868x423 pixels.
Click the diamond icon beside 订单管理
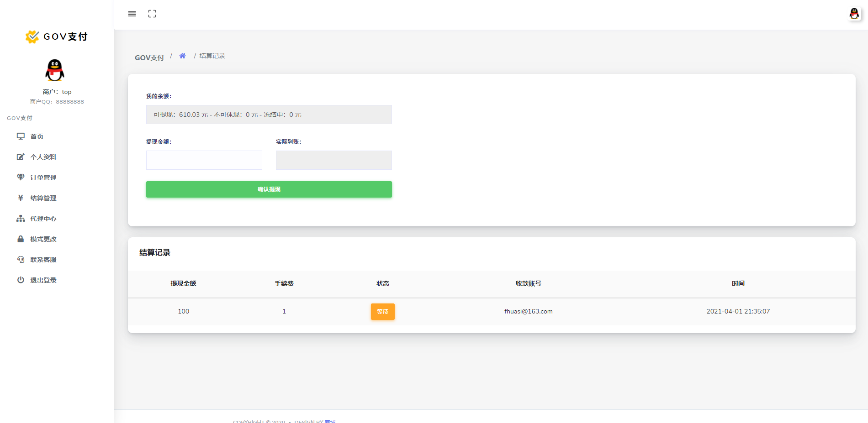[x=21, y=177]
